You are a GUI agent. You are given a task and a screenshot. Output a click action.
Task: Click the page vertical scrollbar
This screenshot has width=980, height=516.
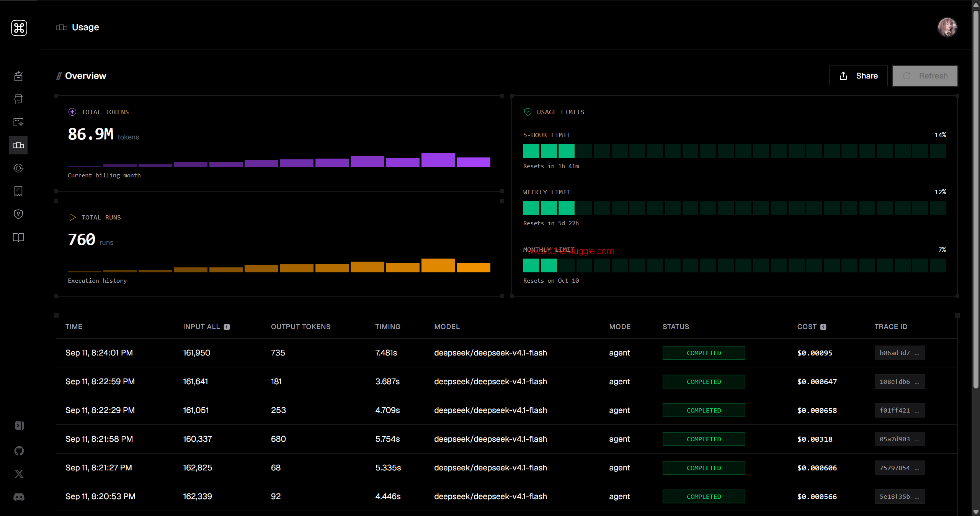point(976,199)
